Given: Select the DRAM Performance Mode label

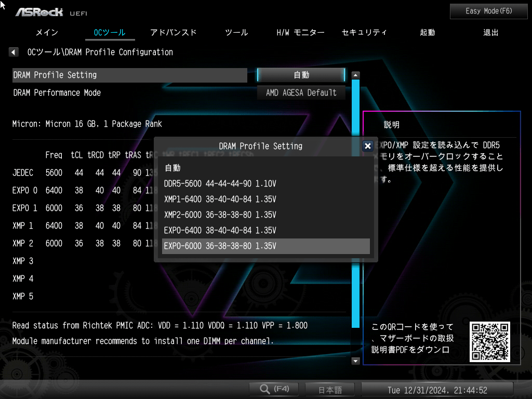Looking at the screenshot, I should pos(57,92).
